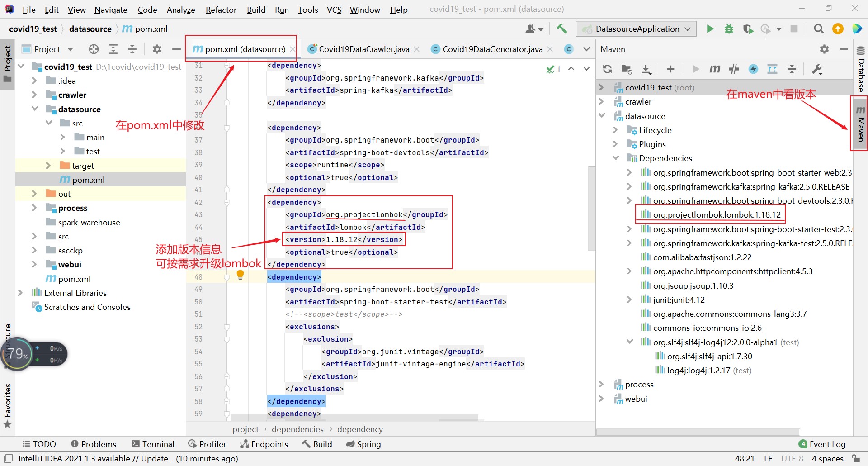
Task: Reload all Maven projects icon
Action: coord(607,69)
